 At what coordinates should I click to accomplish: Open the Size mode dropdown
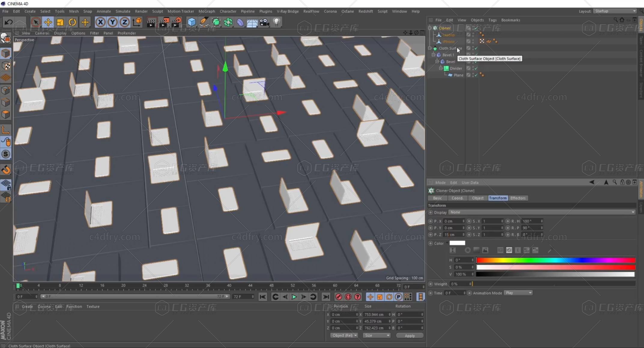point(376,335)
